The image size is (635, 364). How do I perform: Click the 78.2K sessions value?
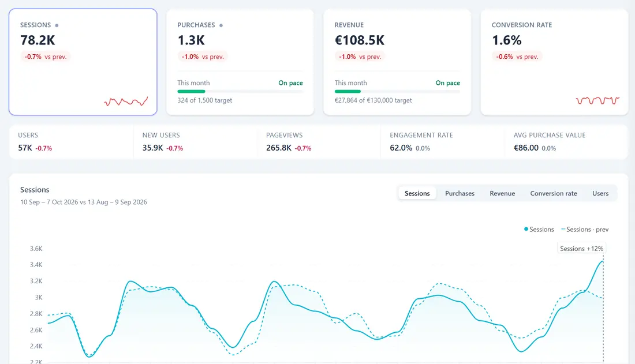coord(38,40)
